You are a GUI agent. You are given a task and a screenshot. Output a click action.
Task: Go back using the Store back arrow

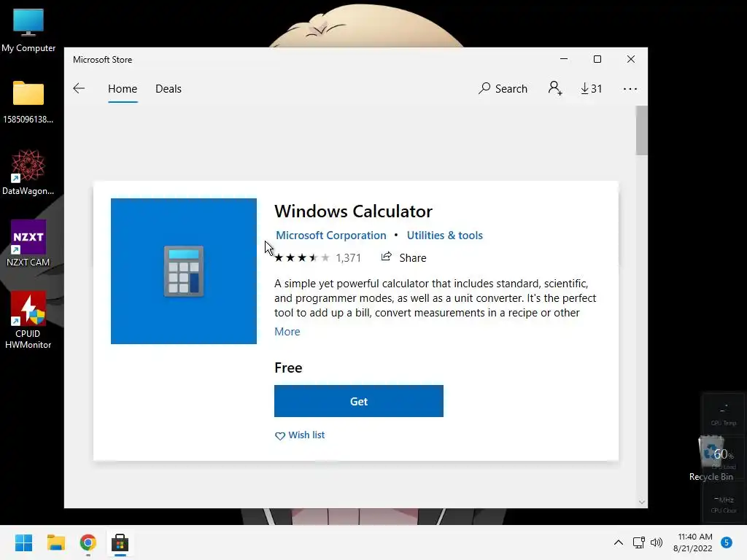(79, 88)
